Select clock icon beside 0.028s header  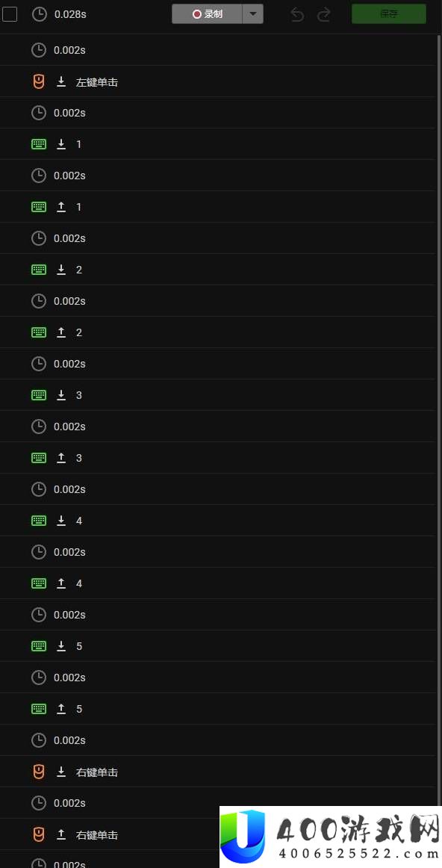pyautogui.click(x=40, y=14)
